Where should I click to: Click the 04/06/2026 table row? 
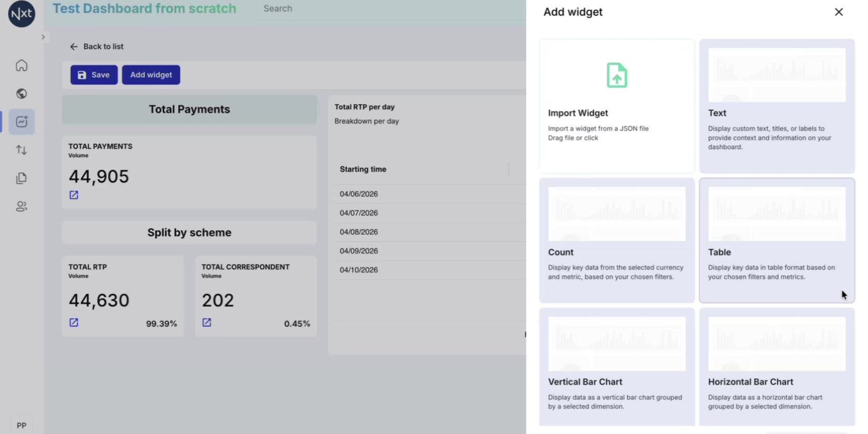[429, 194]
